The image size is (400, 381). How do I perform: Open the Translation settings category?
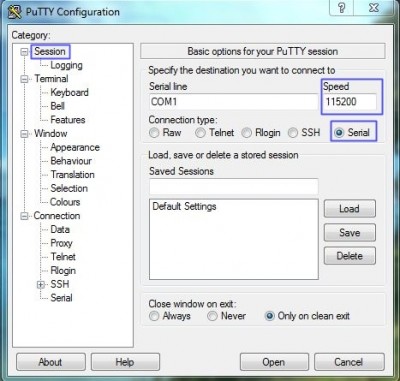72,175
